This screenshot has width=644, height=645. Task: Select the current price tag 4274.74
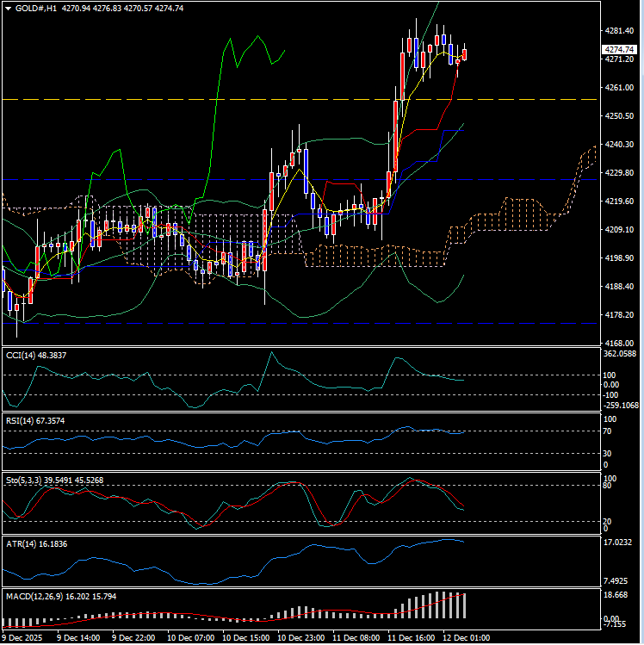[619, 49]
